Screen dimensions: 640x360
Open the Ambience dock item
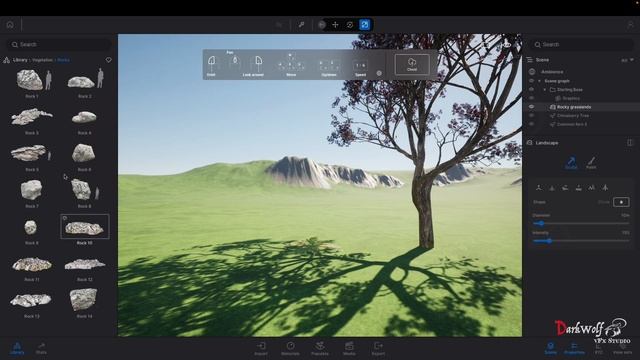pyautogui.click(x=291, y=349)
